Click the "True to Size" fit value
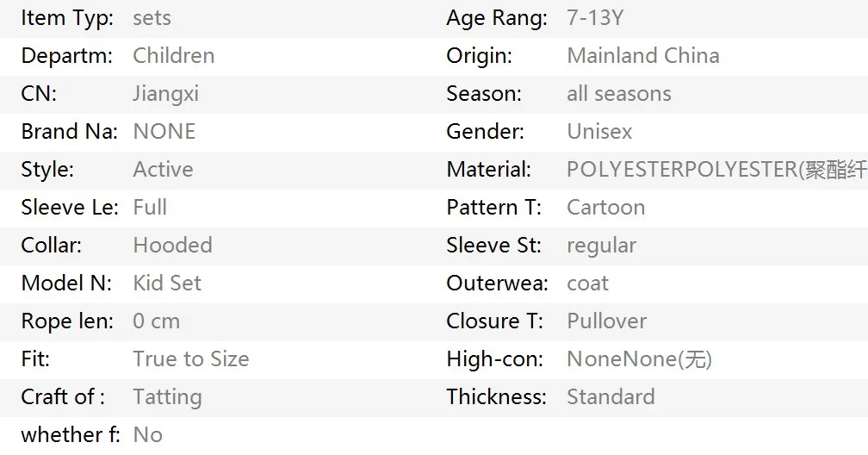Screen dimensions: 868x455 click(x=190, y=359)
